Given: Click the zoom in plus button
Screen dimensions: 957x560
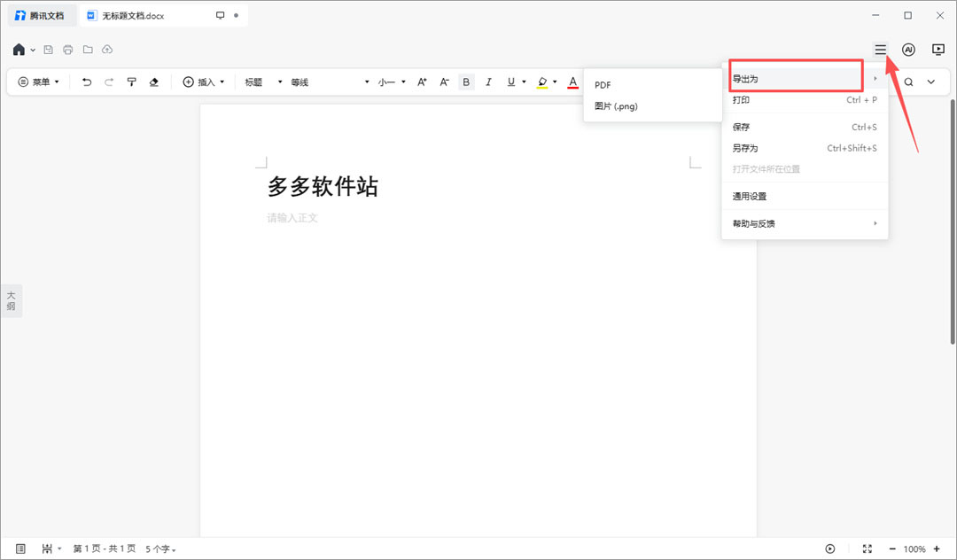Looking at the screenshot, I should point(937,549).
